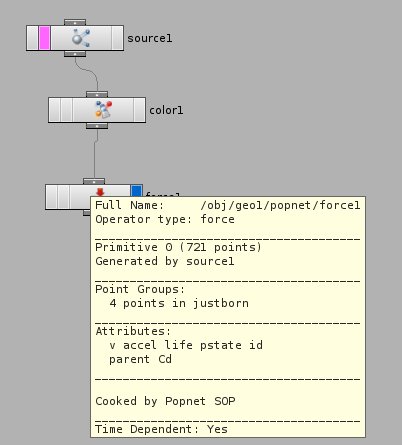The width and height of the screenshot is (402, 445).
Task: Click the input connector atop color1
Action: 97,94
